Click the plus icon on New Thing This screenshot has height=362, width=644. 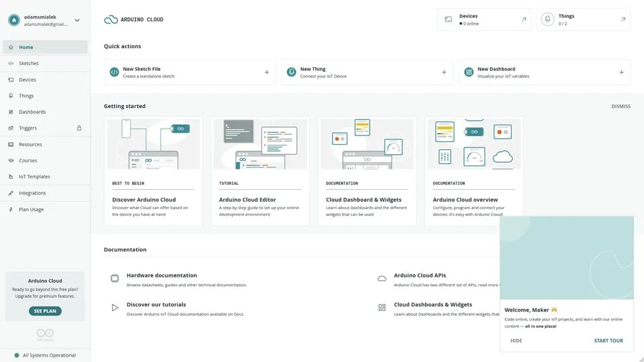point(444,72)
